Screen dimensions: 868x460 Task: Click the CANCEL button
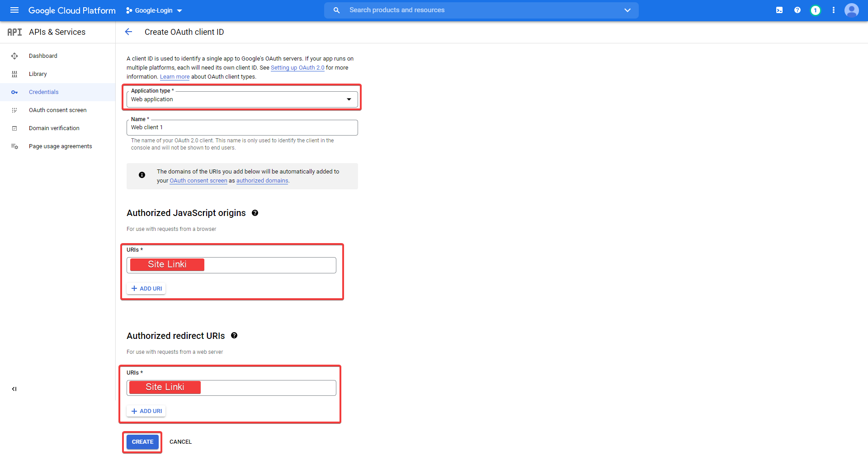pyautogui.click(x=180, y=442)
